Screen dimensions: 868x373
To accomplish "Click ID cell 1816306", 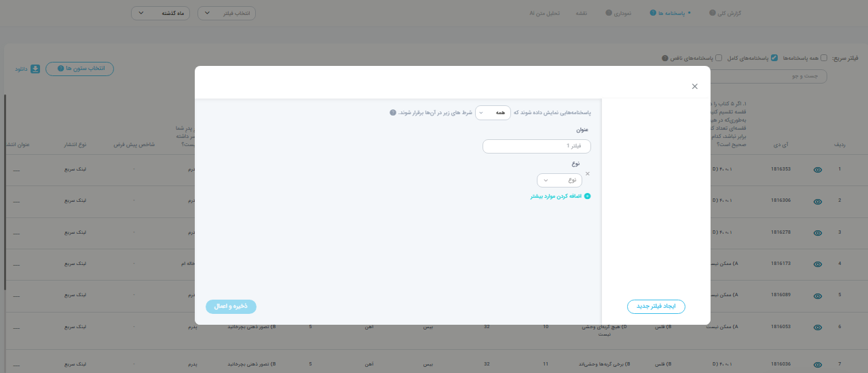I will 781,200.
